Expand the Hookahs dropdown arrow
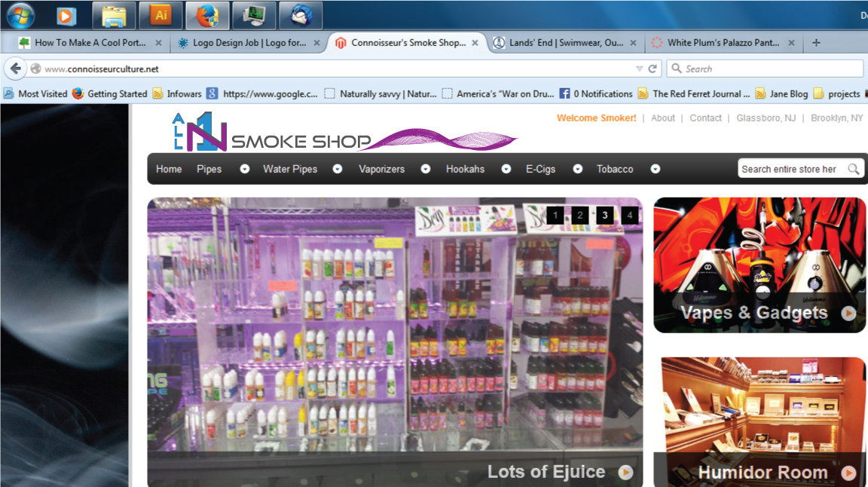868x487 pixels. click(x=506, y=169)
